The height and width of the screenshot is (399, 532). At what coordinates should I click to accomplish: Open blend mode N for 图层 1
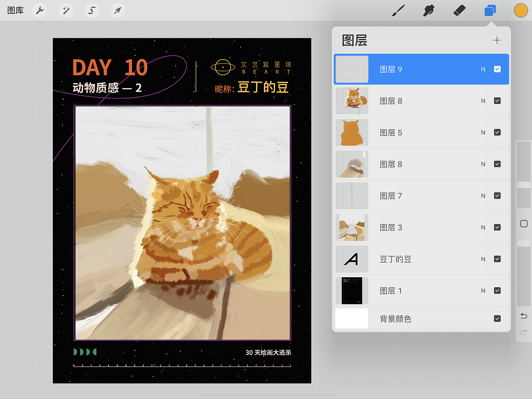[483, 291]
